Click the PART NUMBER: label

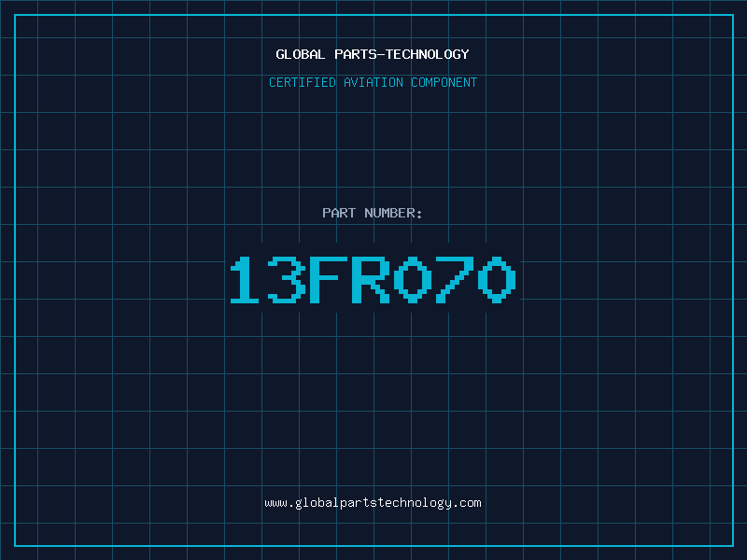pyautogui.click(x=373, y=213)
